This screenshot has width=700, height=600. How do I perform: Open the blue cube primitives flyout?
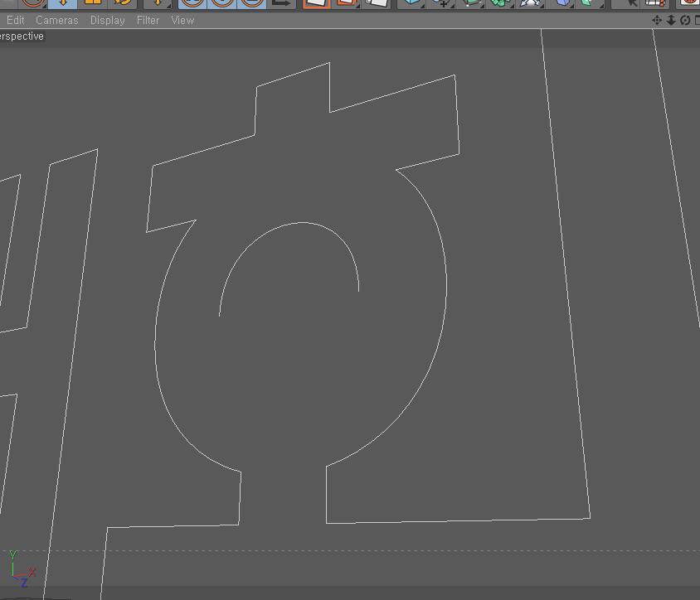coord(411,3)
